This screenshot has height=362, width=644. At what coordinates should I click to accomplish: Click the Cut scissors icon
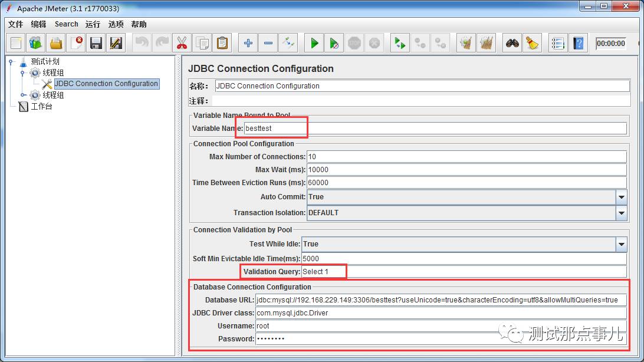click(x=182, y=43)
